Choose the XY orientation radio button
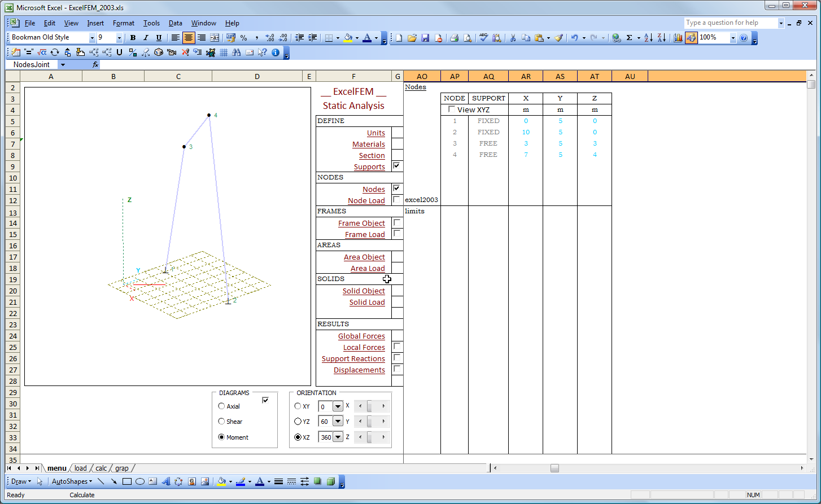This screenshot has width=821, height=504. pos(298,406)
